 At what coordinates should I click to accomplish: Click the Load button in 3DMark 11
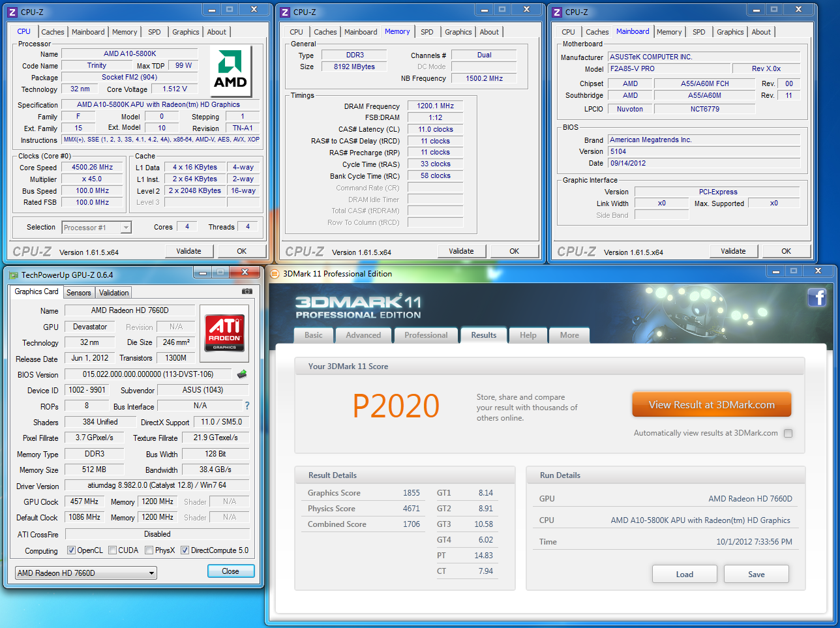click(685, 575)
